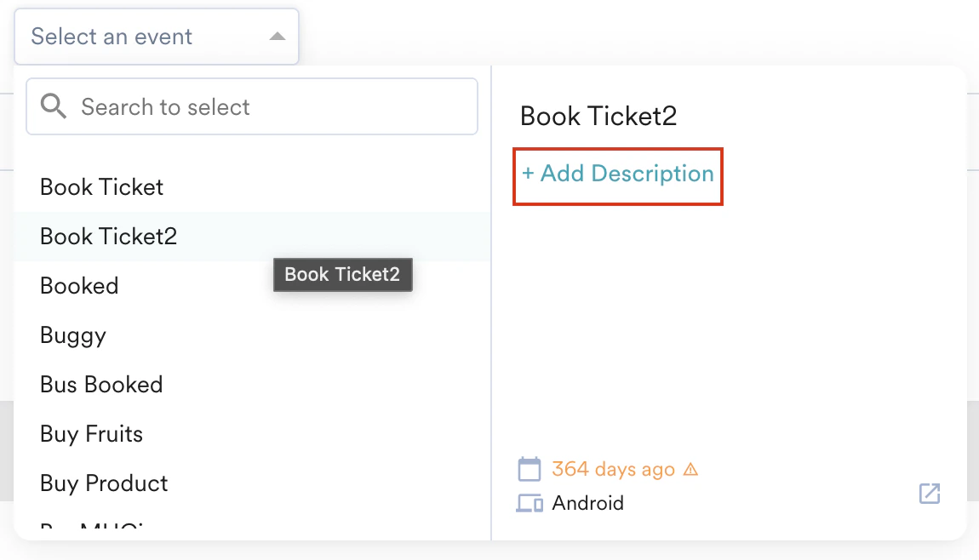979x560 pixels.
Task: Click the orange warning triangle icon
Action: (x=690, y=469)
